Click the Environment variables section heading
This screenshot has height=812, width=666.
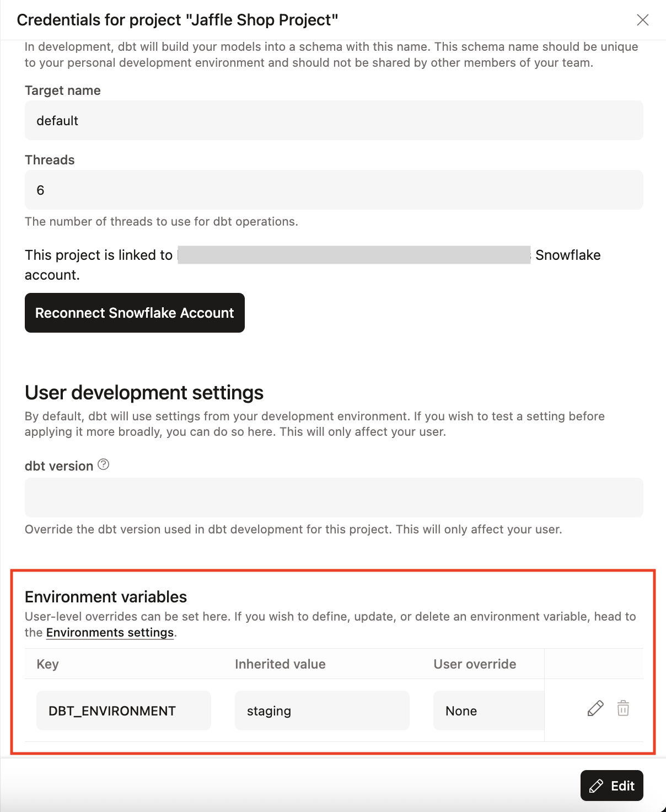[x=105, y=597]
